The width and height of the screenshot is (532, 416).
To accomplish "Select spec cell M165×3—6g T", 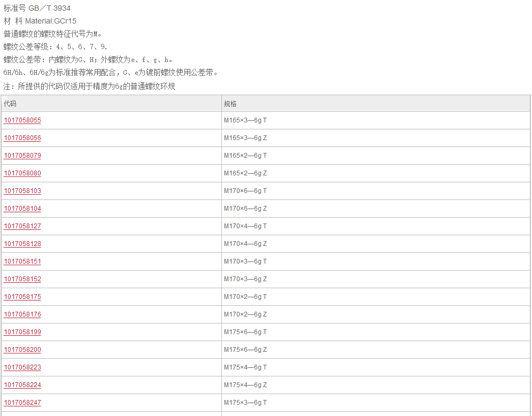I will click(376, 120).
